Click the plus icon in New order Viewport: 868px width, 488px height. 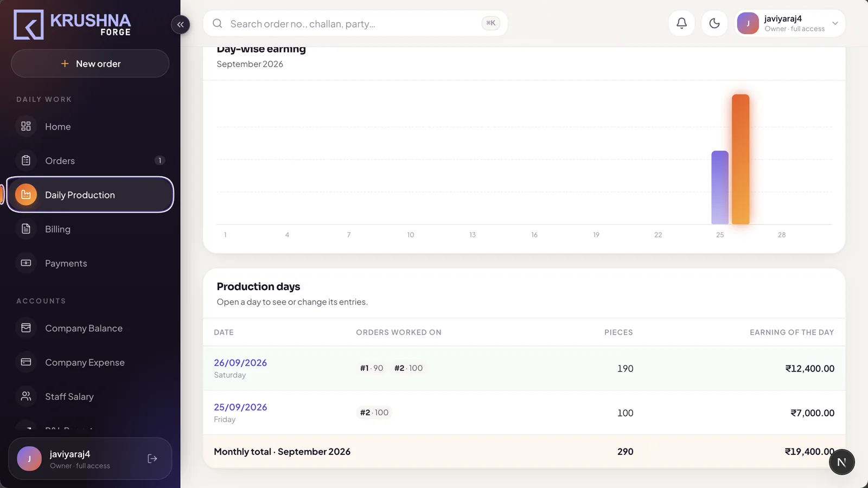click(65, 63)
